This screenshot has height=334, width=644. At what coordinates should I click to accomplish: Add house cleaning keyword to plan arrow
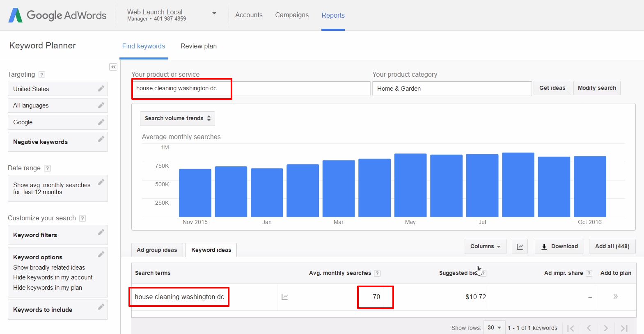click(616, 296)
